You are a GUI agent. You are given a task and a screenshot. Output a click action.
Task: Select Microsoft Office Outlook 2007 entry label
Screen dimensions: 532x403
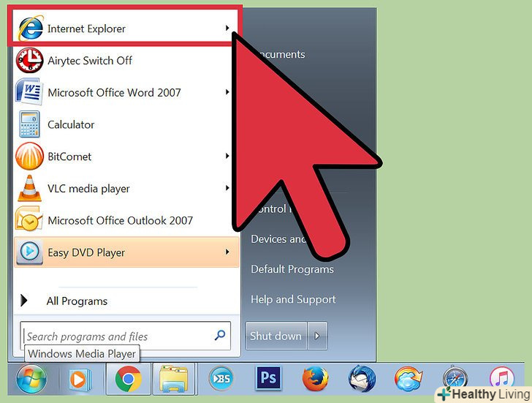(x=120, y=221)
